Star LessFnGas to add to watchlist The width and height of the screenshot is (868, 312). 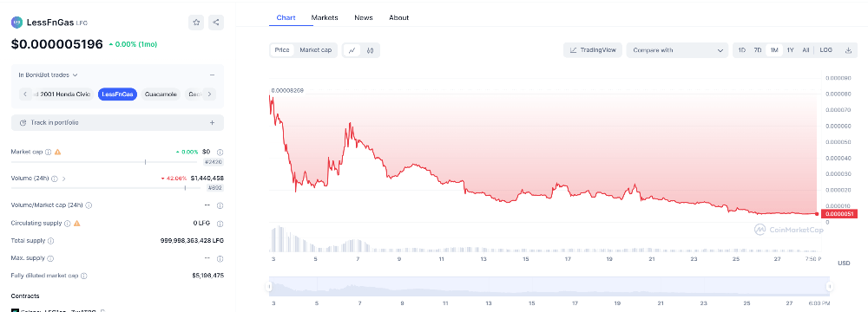coord(196,23)
